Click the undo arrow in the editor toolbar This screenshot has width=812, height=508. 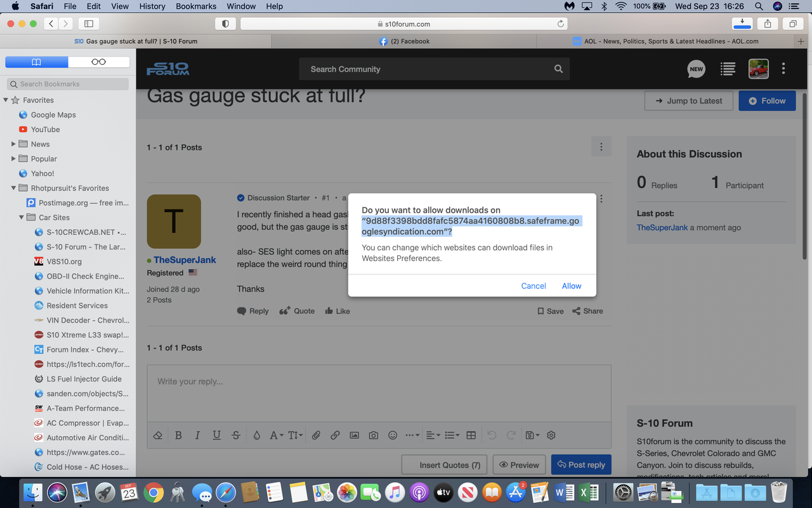pos(492,435)
